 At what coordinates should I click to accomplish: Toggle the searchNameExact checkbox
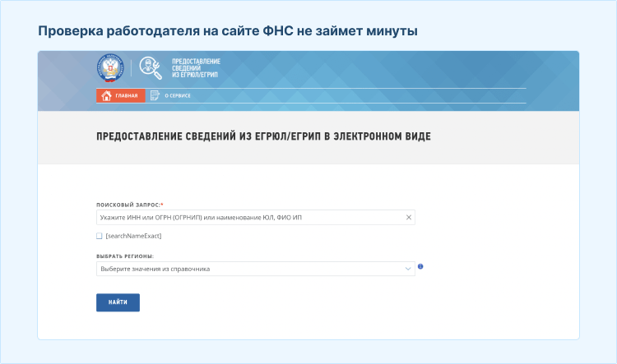tap(100, 236)
